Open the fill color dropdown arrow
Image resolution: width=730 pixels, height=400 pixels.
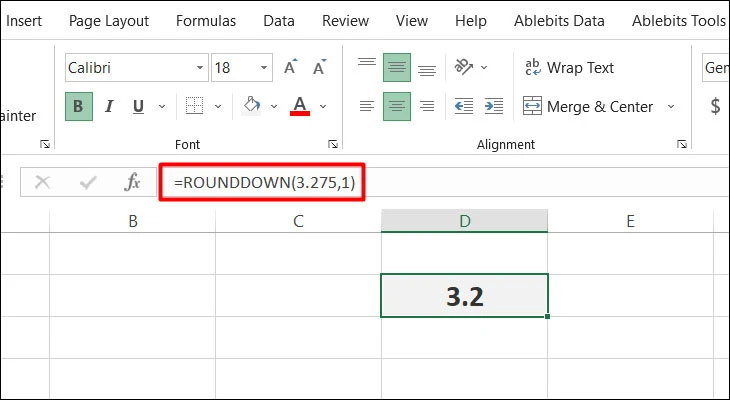274,106
